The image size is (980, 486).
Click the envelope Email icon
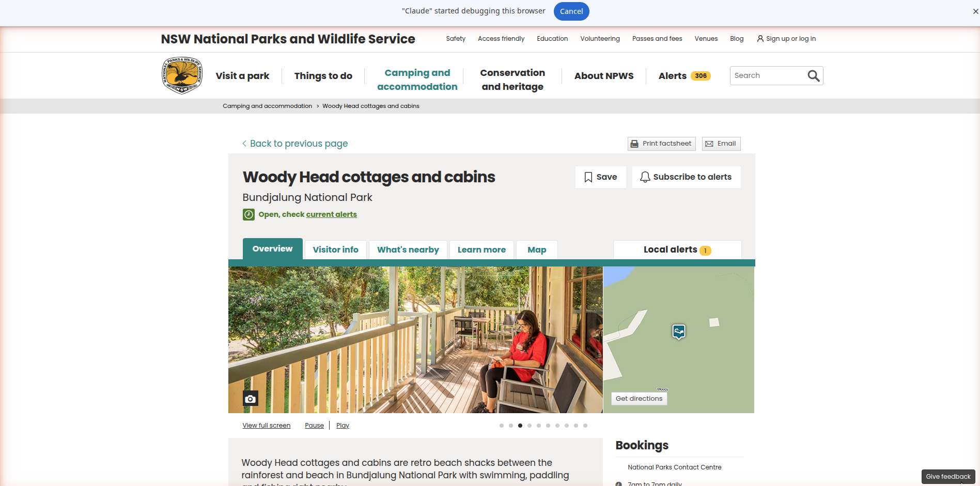pos(709,144)
